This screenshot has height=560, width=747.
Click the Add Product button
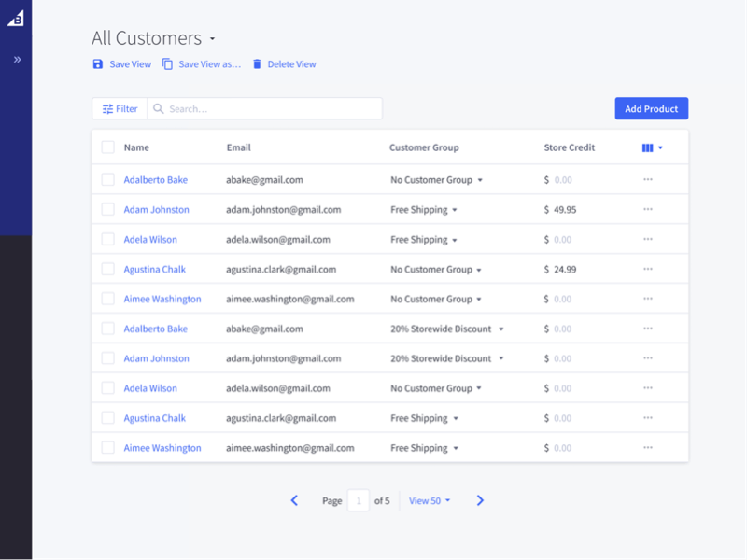651,108
